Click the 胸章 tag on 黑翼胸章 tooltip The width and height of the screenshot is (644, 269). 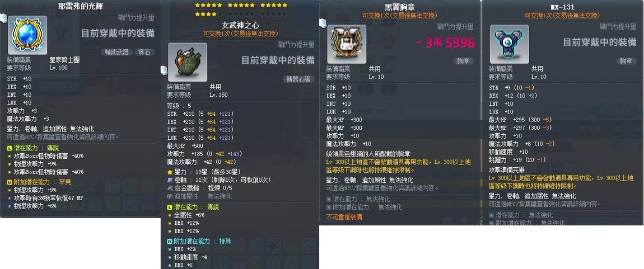[x=464, y=61]
